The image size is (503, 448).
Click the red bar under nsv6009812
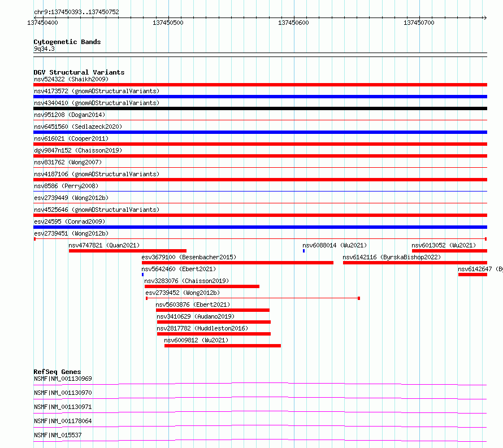pos(223,346)
